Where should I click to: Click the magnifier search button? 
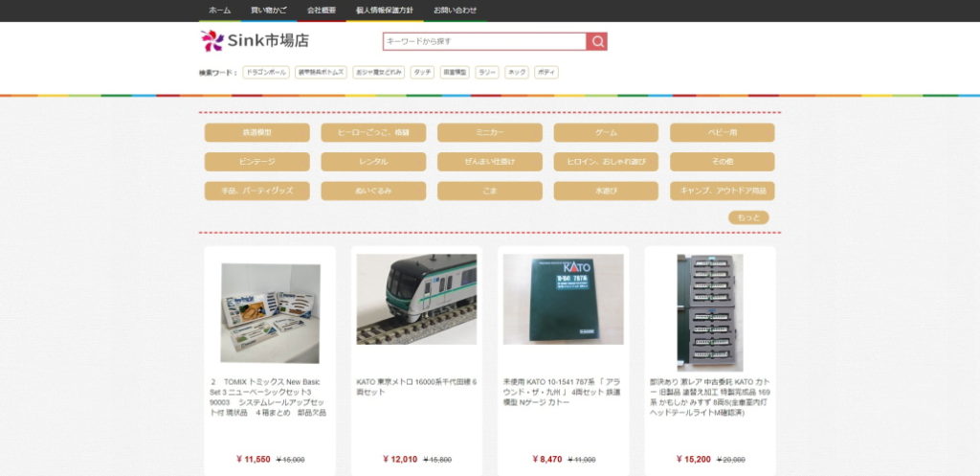[x=597, y=41]
